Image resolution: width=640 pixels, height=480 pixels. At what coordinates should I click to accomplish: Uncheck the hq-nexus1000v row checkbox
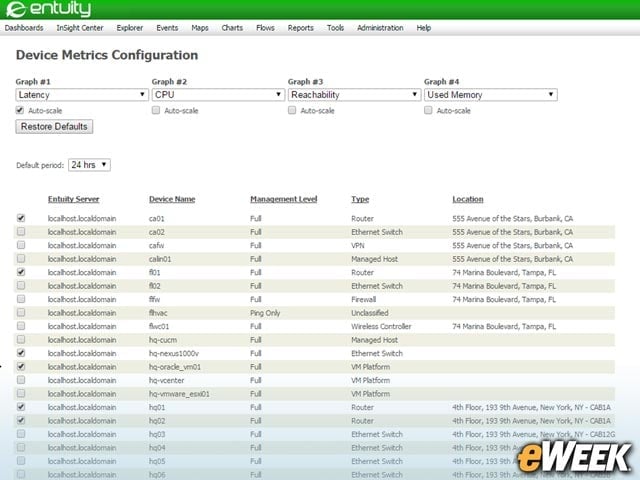[x=21, y=353]
